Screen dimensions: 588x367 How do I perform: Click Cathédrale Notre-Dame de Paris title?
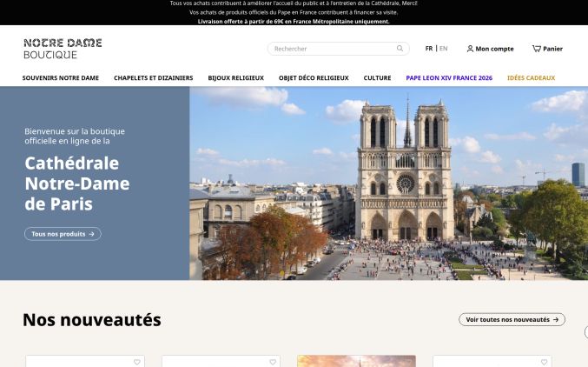[x=77, y=183]
